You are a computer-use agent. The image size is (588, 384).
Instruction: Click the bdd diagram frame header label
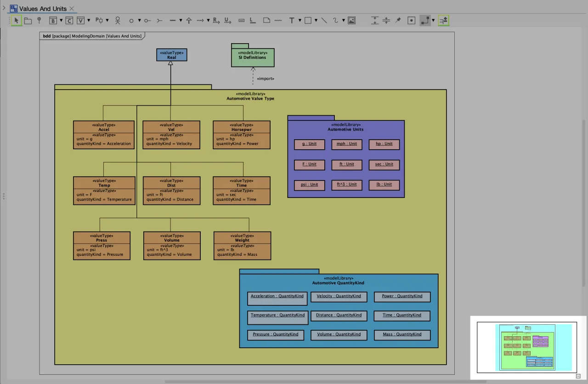[92, 36]
